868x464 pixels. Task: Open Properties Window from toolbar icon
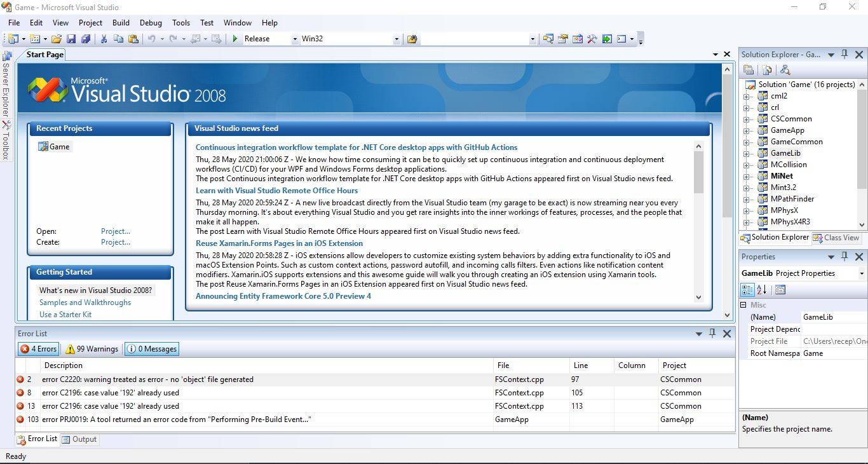click(x=562, y=39)
